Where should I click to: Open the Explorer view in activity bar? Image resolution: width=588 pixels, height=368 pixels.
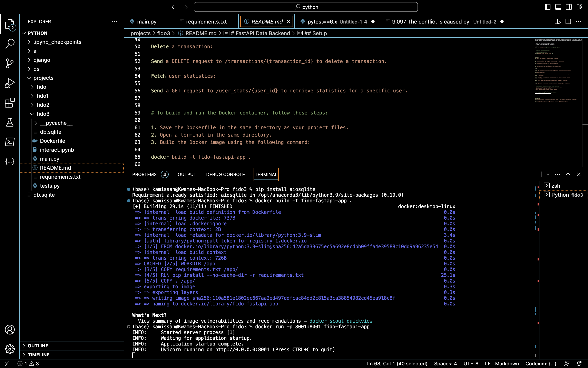pyautogui.click(x=10, y=24)
